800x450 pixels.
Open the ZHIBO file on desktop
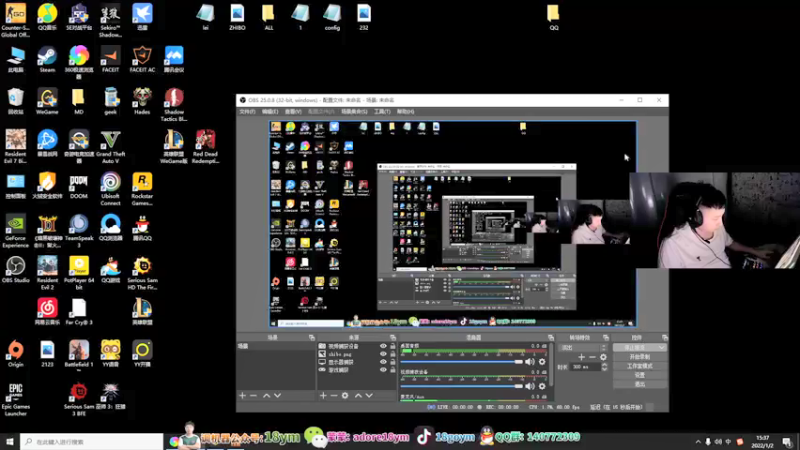237,17
